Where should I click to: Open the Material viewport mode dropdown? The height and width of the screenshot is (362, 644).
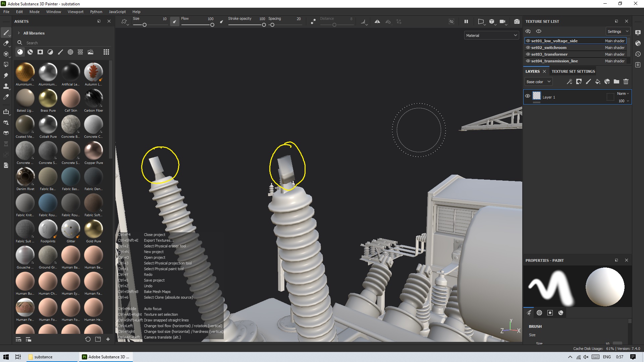(491, 36)
